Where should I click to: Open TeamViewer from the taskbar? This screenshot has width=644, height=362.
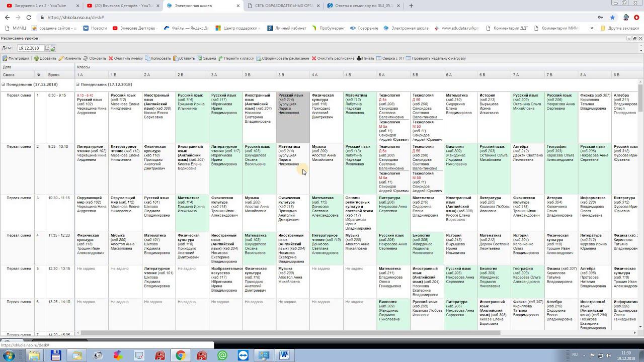pos(243,355)
